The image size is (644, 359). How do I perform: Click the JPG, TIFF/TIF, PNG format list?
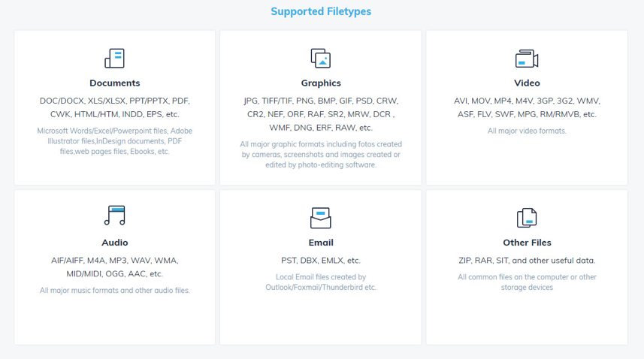[x=321, y=114]
